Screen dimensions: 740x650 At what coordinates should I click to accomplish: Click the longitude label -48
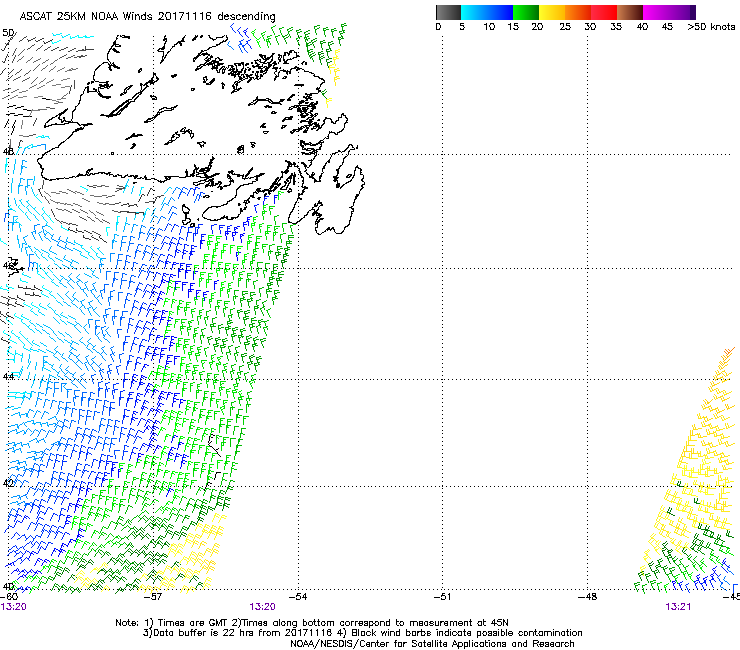pyautogui.click(x=588, y=596)
